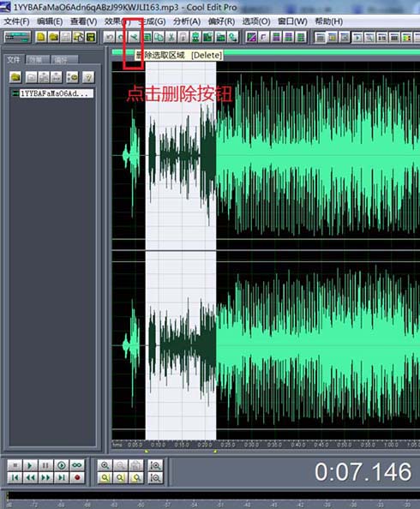Click the highlighted selection in the upper channel
The width and height of the screenshot is (420, 509).
pos(181,156)
